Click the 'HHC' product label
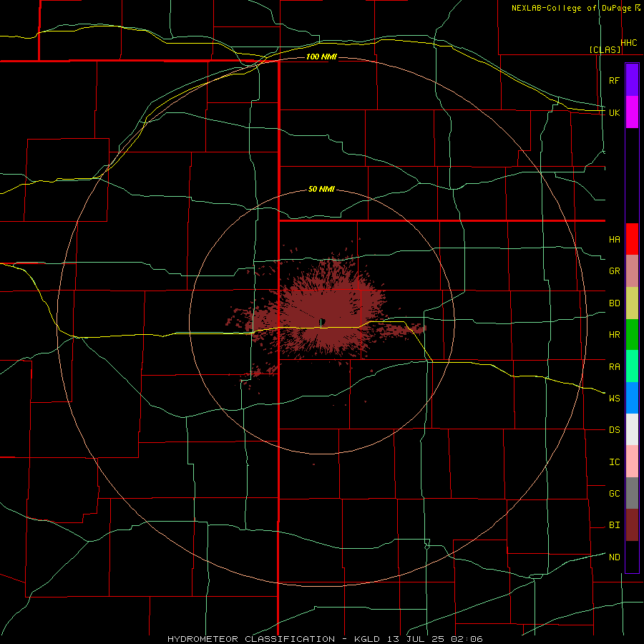 [629, 43]
